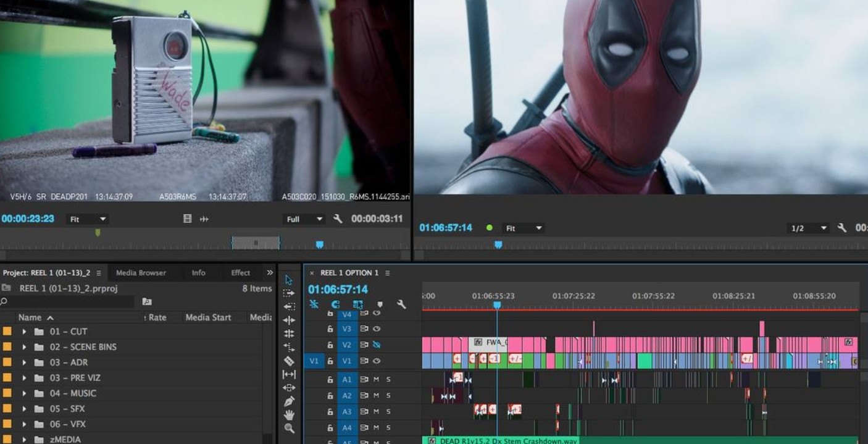
Task: Select the Razor tool in the toolbar
Action: (289, 361)
